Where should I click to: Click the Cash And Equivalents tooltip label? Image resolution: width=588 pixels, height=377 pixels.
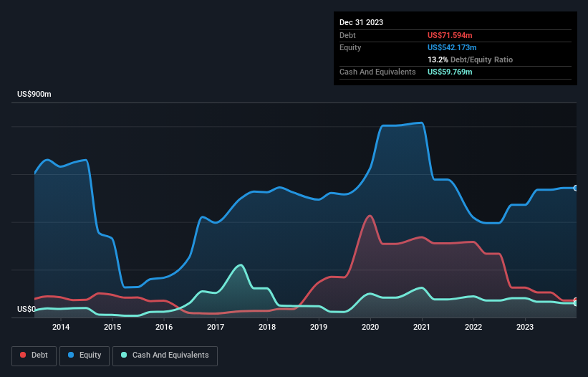pyautogui.click(x=377, y=72)
